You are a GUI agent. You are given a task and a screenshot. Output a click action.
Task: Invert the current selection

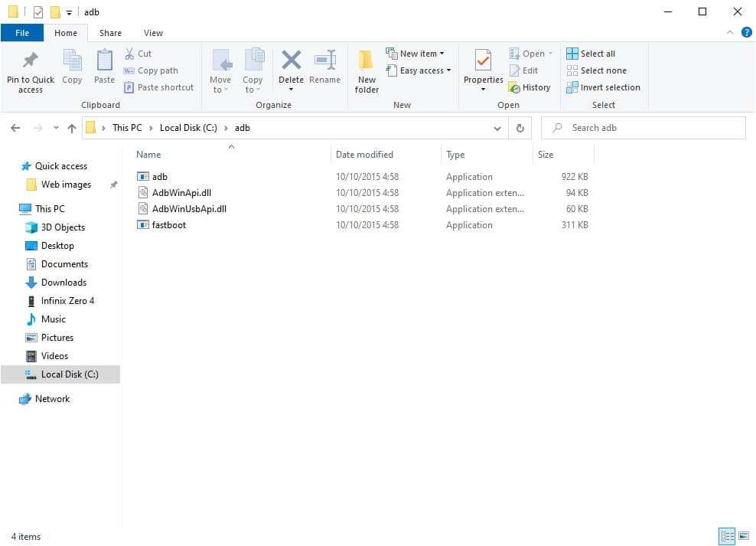[604, 87]
